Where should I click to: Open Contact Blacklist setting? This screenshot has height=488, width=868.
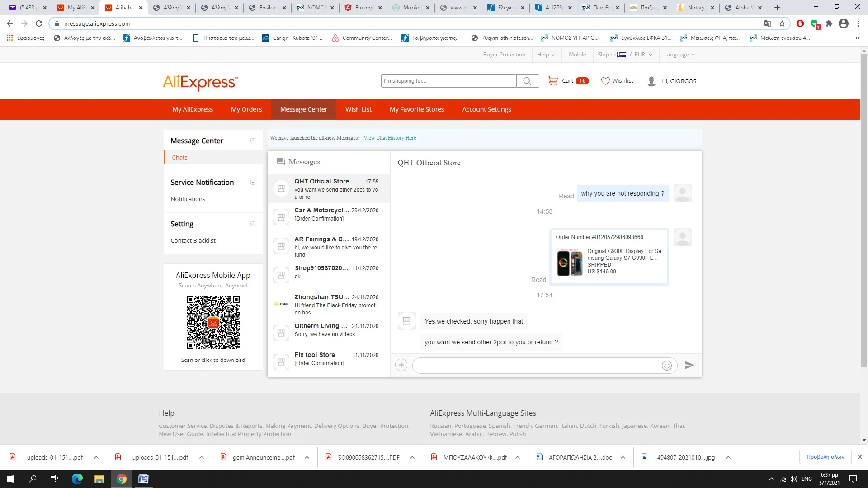point(193,240)
